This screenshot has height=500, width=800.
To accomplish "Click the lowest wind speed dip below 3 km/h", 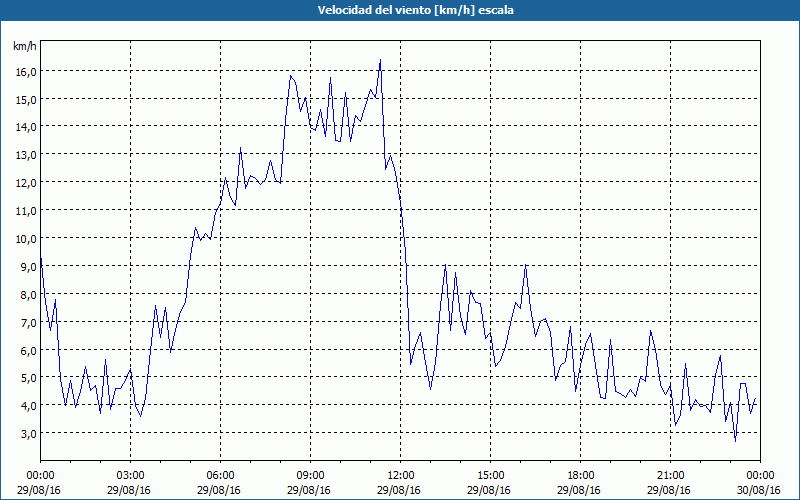I will (x=735, y=441).
